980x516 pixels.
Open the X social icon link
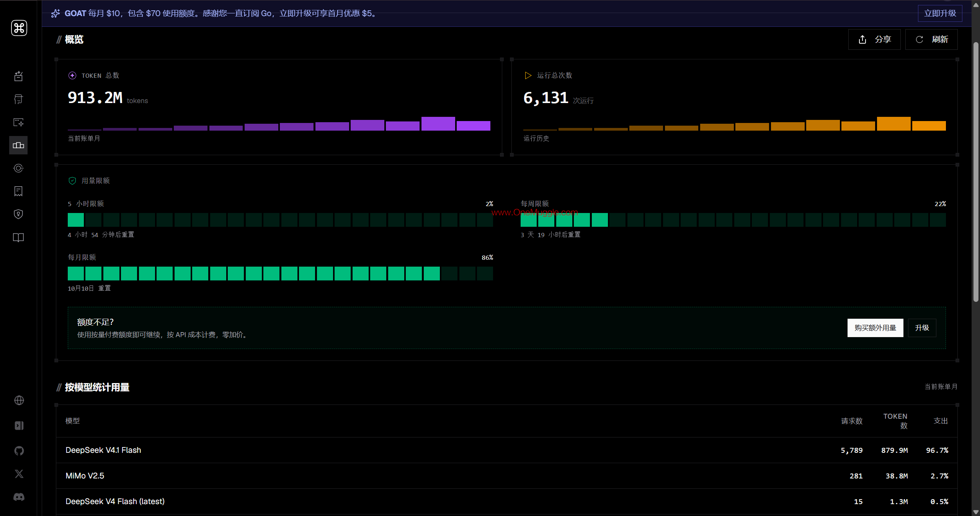(19, 474)
